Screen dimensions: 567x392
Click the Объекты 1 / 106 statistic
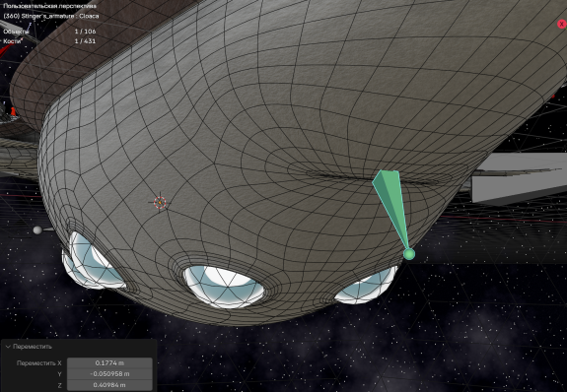tap(49, 32)
